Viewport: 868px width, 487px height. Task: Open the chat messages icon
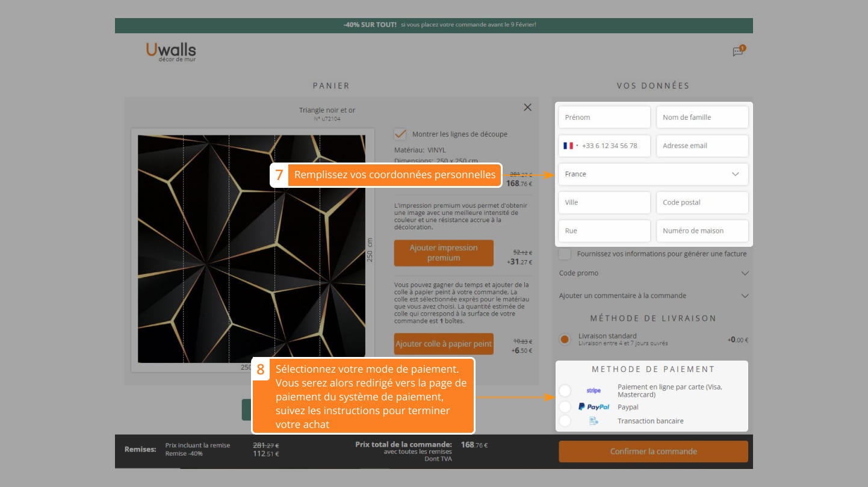737,52
